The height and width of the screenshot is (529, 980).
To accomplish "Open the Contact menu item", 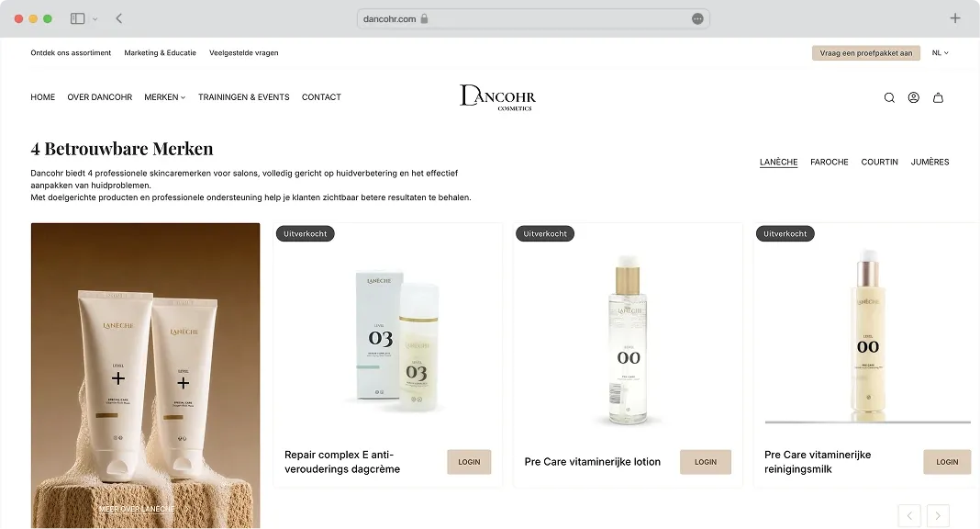I will pyautogui.click(x=321, y=97).
